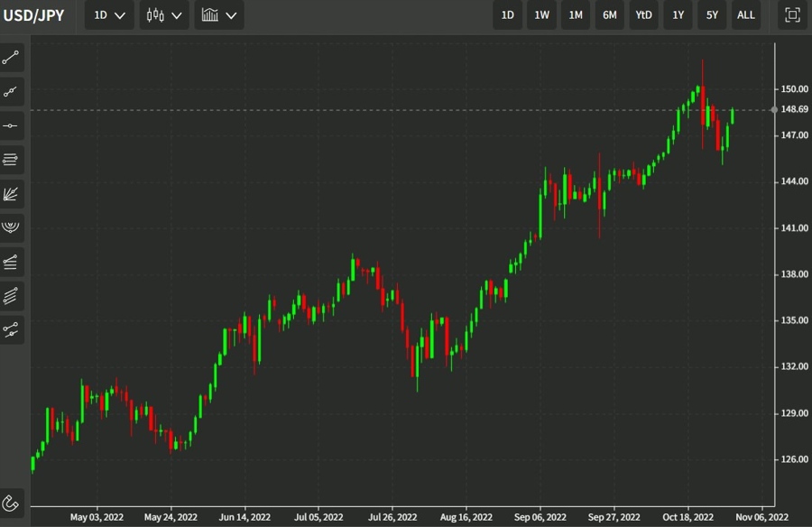The height and width of the screenshot is (527, 812).
Task: Click the Jul 26, 2022 date label
Action: coord(392,517)
